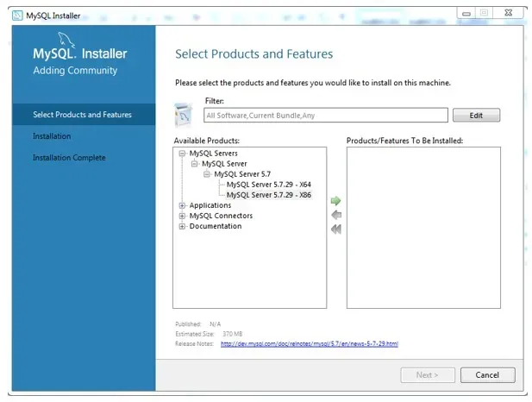Go to Select Products and Features step
Viewport: 532px width, 402px height.
(x=84, y=115)
